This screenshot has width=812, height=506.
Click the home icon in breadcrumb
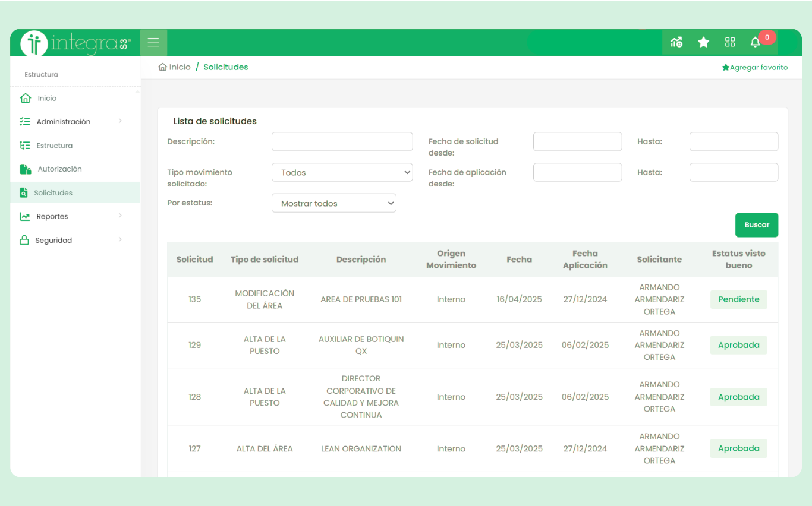(x=162, y=67)
